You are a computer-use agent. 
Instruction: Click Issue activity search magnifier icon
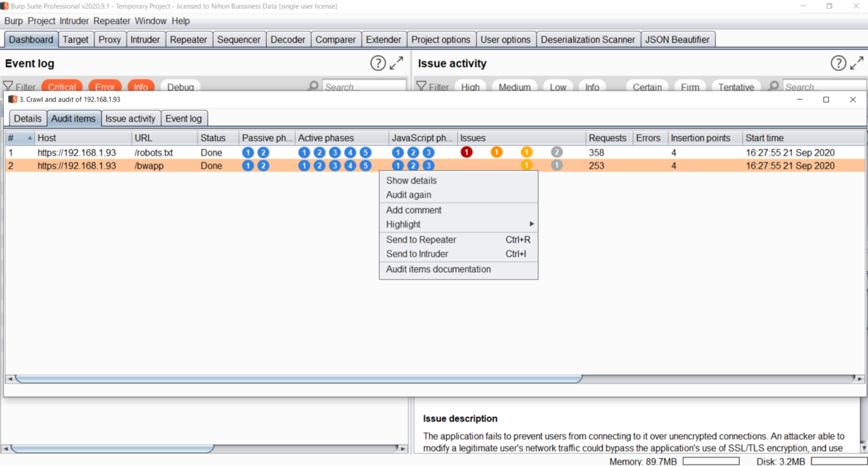tap(773, 87)
